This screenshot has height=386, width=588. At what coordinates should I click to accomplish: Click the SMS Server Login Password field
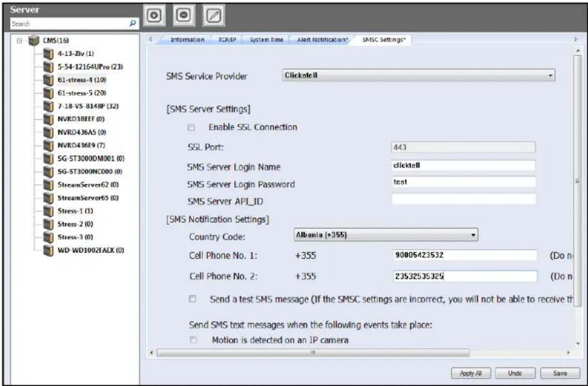pos(464,182)
